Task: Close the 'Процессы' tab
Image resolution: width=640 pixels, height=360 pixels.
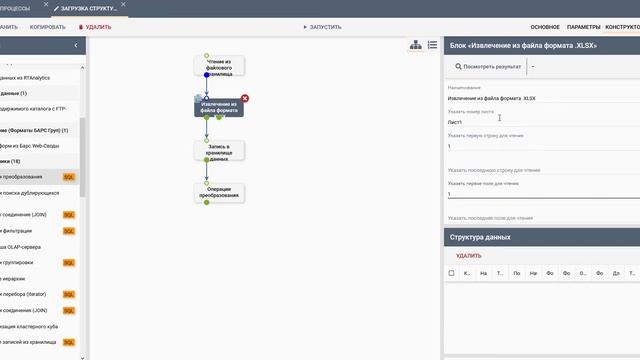Action: [46, 4]
